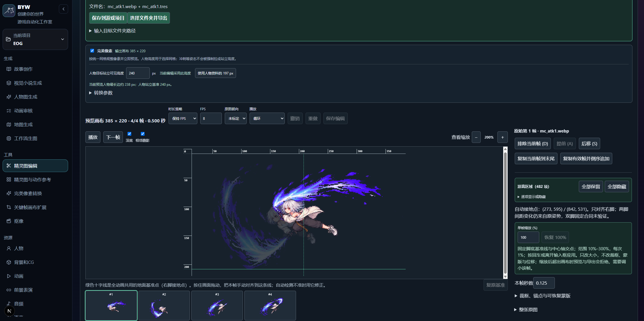Open the 播放 循环 dropdown
644x321 pixels.
coord(267,118)
